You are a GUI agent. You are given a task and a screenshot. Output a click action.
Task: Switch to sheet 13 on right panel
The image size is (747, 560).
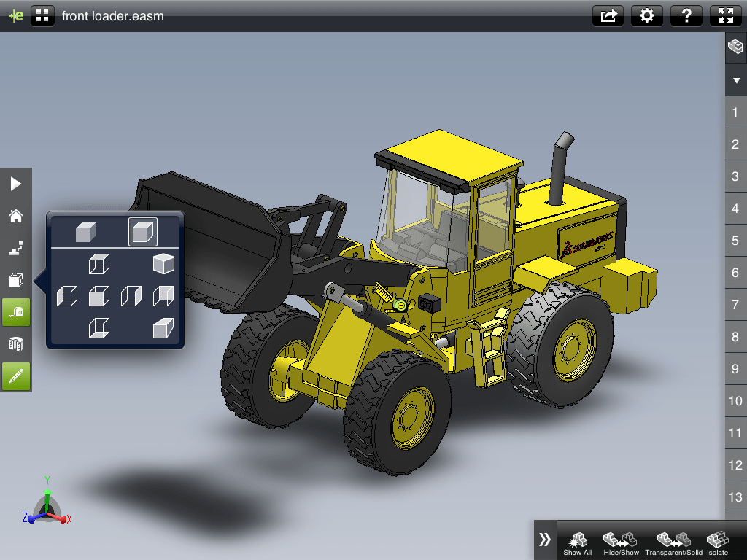(735, 497)
